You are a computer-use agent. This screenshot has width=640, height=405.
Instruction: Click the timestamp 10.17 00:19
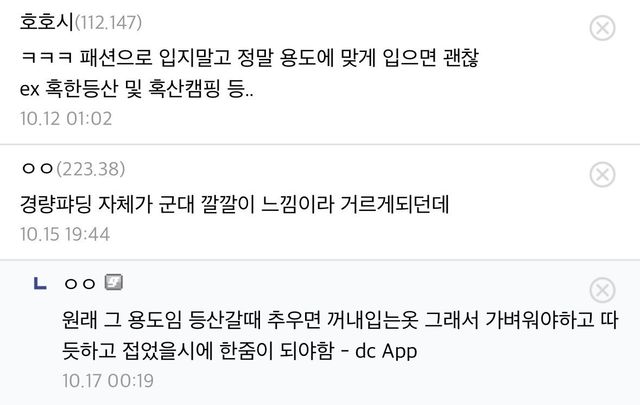point(106,380)
